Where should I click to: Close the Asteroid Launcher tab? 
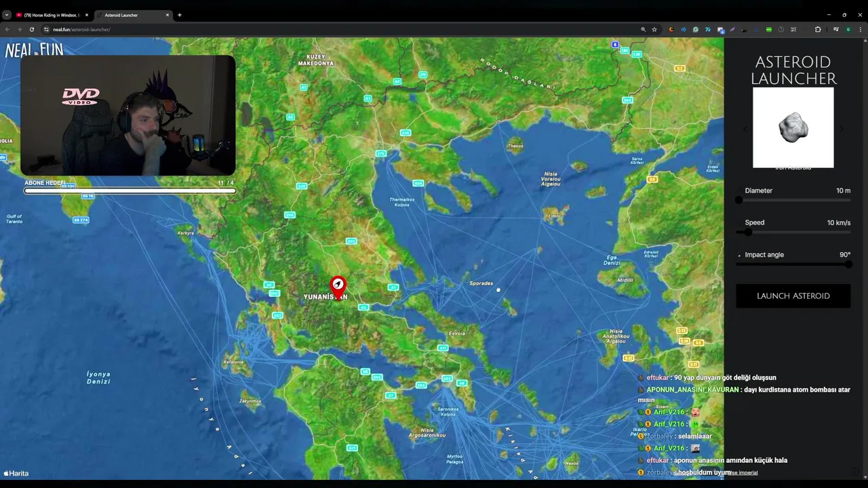tap(167, 15)
